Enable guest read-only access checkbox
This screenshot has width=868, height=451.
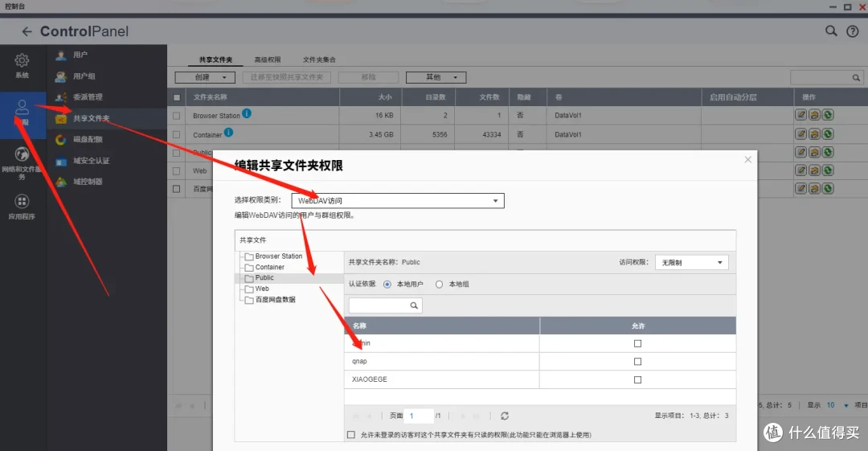[351, 435]
